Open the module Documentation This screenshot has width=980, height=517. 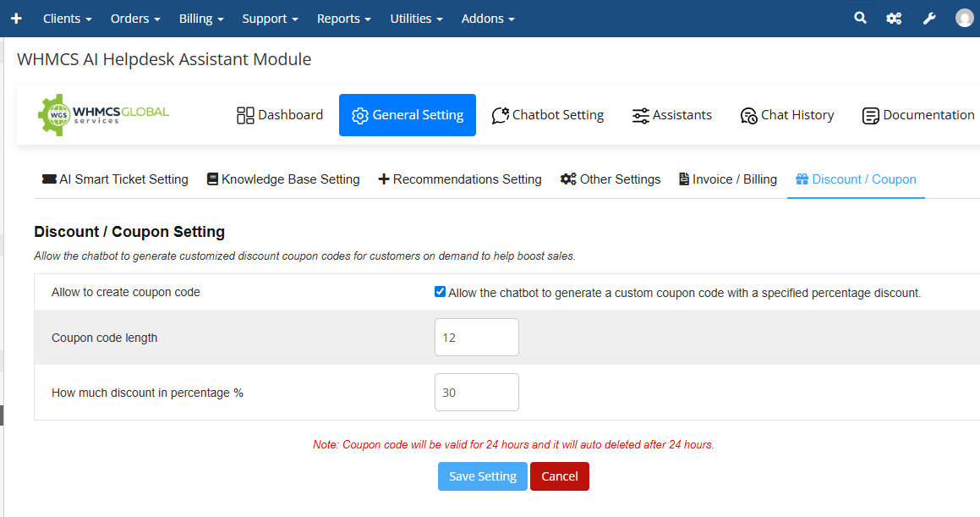point(918,115)
